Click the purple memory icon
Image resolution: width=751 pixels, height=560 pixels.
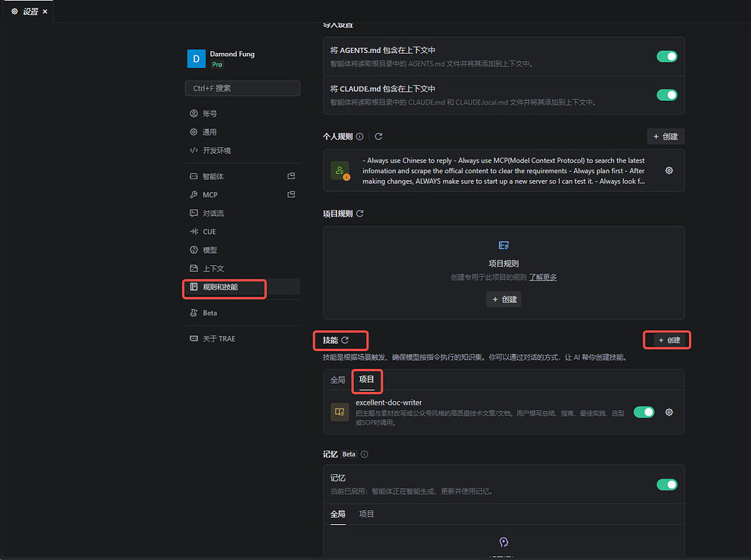click(x=504, y=542)
